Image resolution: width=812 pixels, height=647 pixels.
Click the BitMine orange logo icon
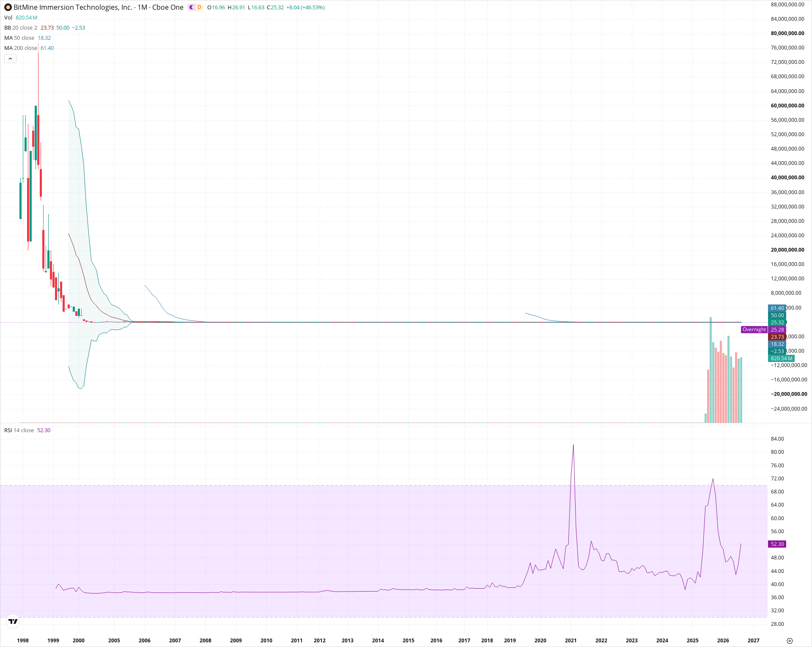click(8, 7)
